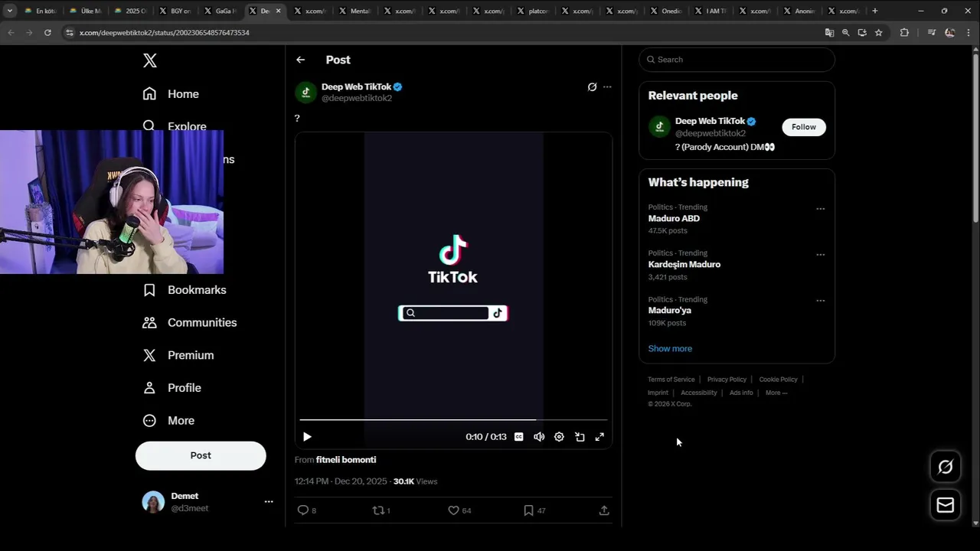This screenshot has height=551, width=980.
Task: Open Deep Web TikTok in Relevant people
Action: point(710,121)
